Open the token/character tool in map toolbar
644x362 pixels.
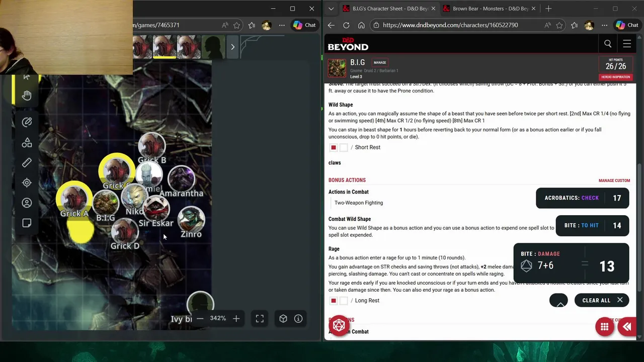27,203
